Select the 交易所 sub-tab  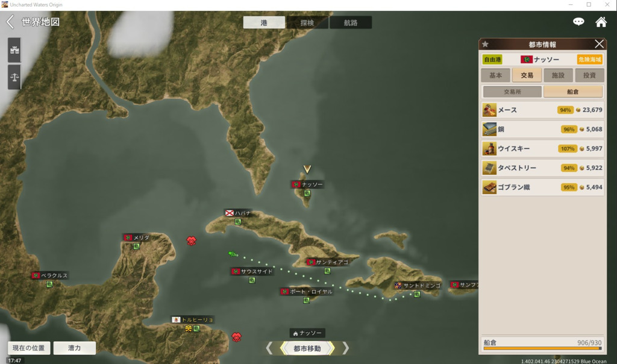pos(512,92)
